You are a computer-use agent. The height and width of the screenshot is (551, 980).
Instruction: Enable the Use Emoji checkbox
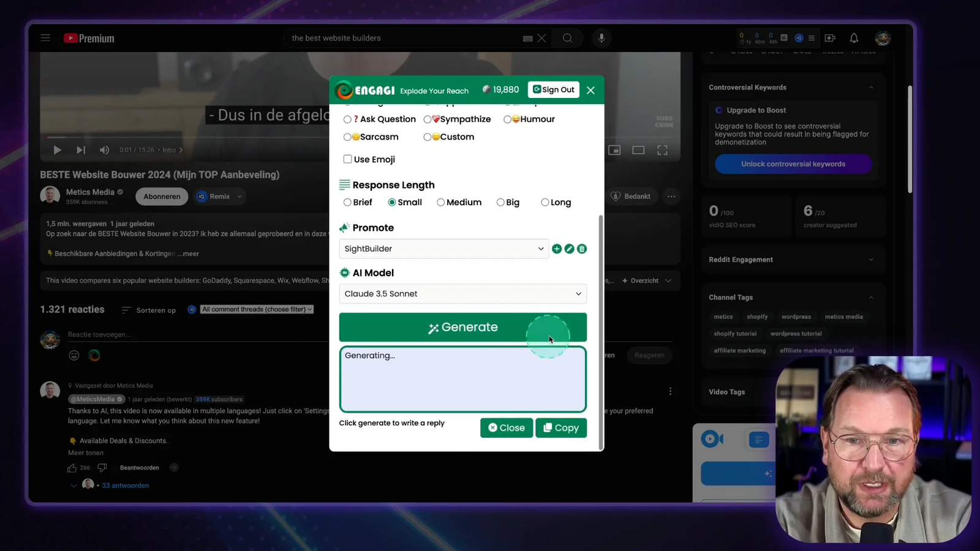[347, 159]
